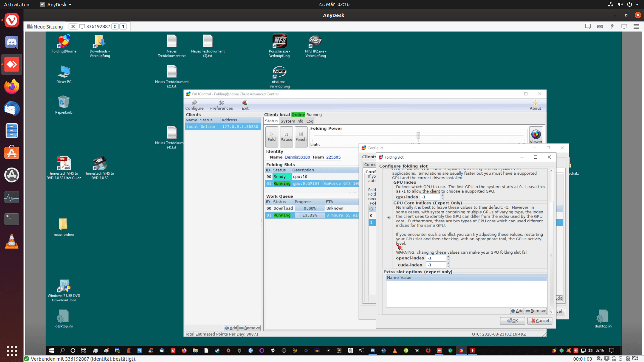Open the AnyDesk chat icon in session toolbar
This screenshot has height=362, width=644.
click(588, 26)
